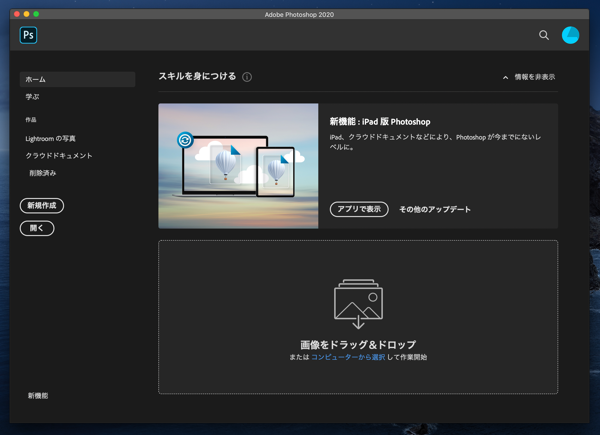Open the search magnifier icon

[x=544, y=35]
